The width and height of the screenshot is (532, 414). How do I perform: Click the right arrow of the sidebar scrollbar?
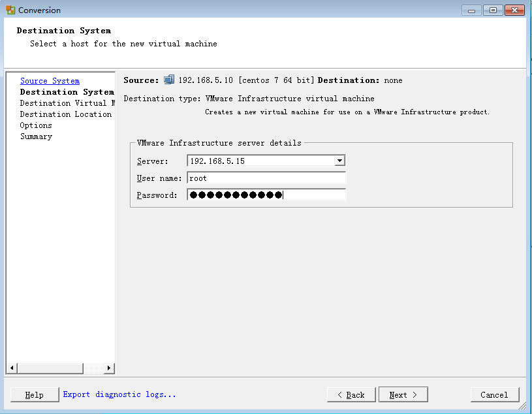click(x=109, y=368)
